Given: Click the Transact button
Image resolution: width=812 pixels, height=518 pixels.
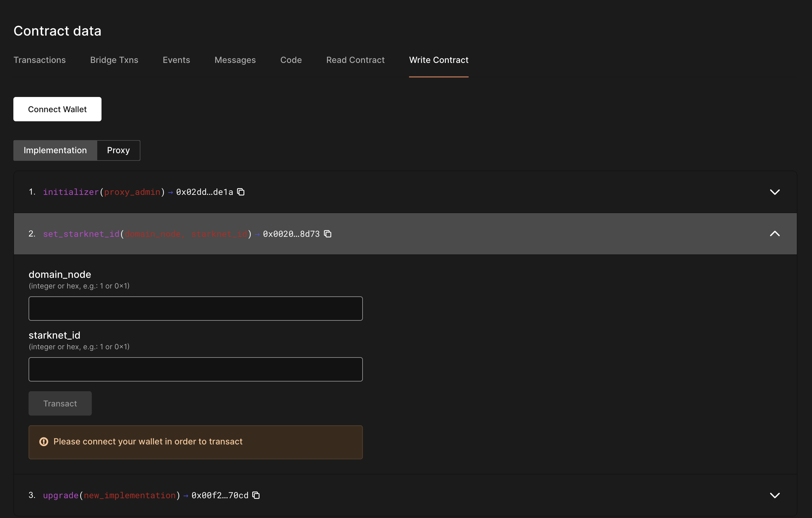Looking at the screenshot, I should click(60, 403).
